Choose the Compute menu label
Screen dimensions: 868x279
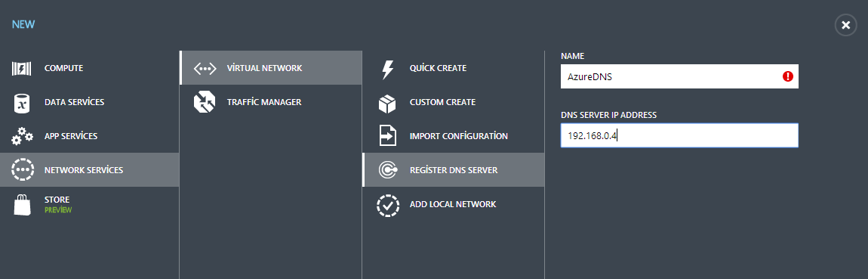[x=63, y=68]
